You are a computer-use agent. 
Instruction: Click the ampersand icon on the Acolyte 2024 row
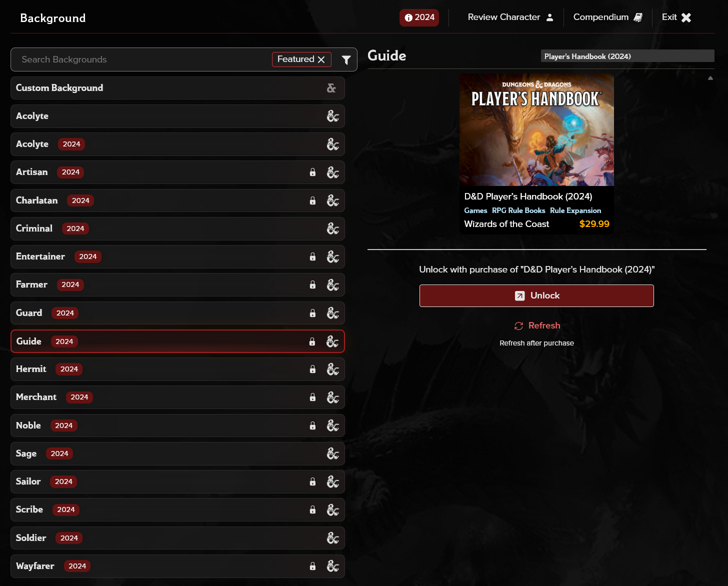click(332, 144)
